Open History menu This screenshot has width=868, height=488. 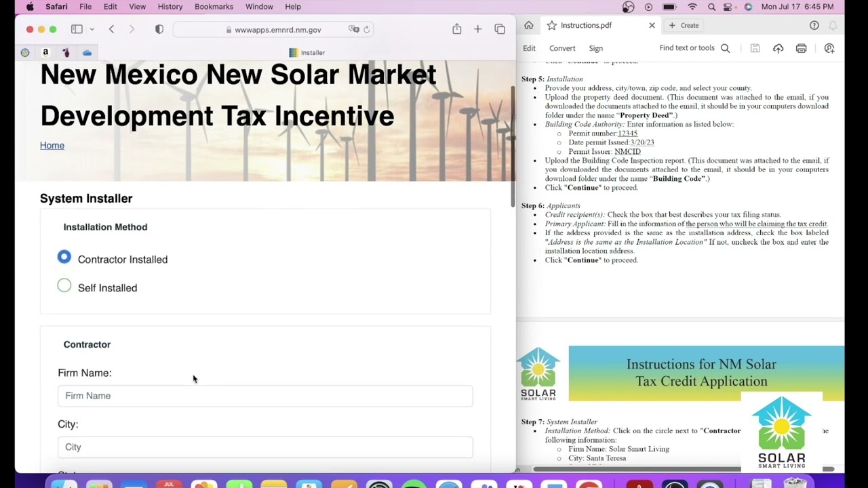click(x=170, y=7)
